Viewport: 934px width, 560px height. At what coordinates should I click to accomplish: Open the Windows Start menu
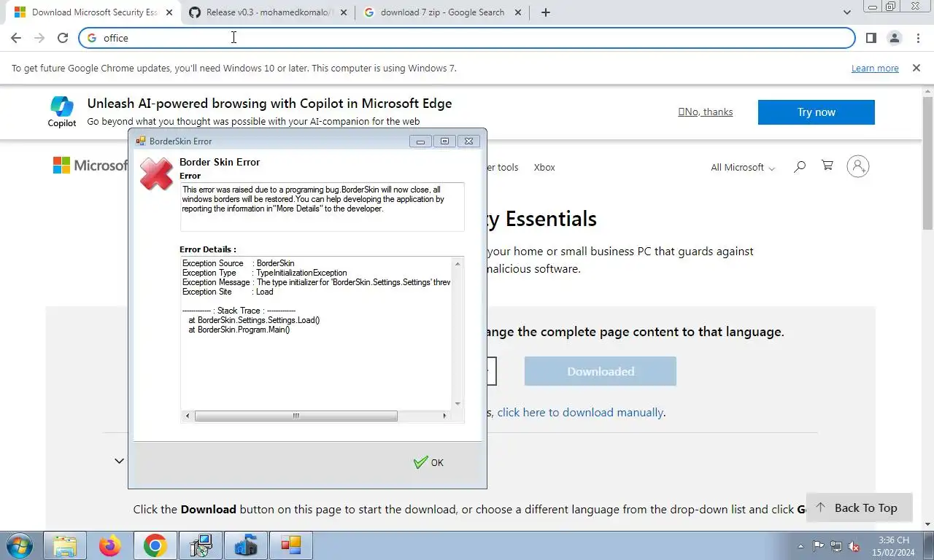(20, 545)
